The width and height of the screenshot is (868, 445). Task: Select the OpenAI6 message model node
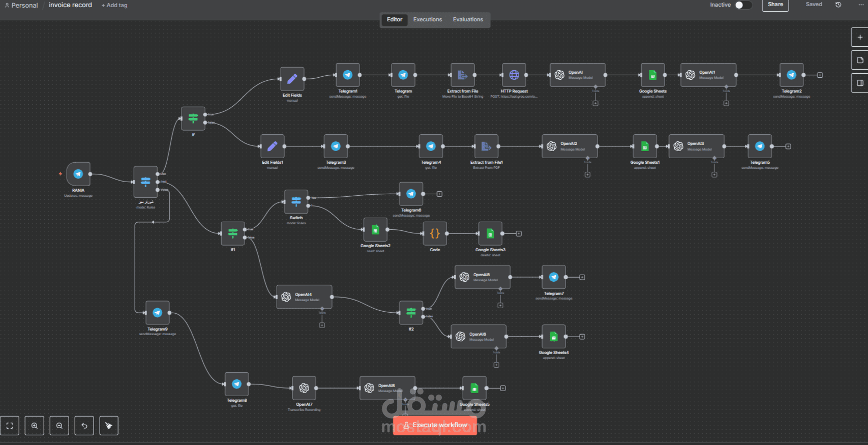point(478,337)
